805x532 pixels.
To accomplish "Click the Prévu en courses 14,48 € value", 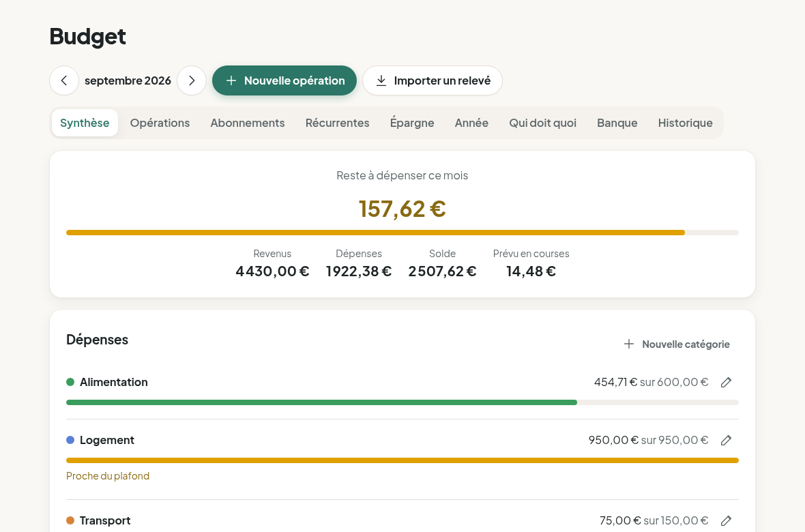I will pyautogui.click(x=531, y=271).
